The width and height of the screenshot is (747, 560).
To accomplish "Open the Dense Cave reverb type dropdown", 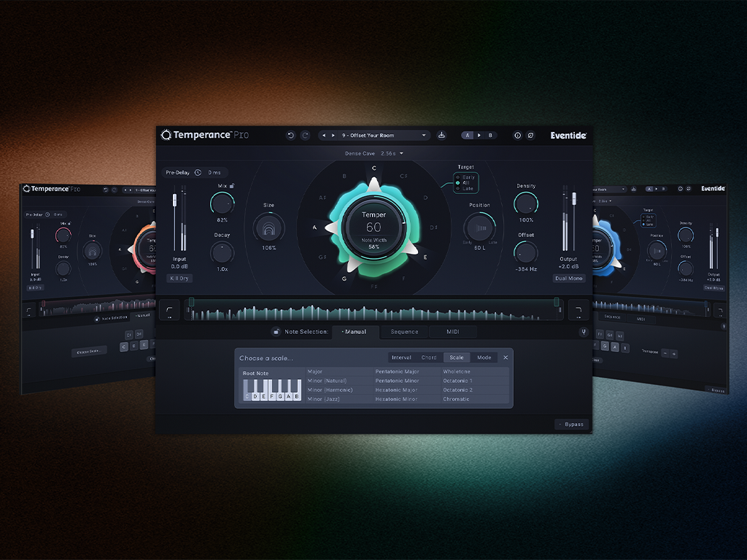I will tap(374, 153).
